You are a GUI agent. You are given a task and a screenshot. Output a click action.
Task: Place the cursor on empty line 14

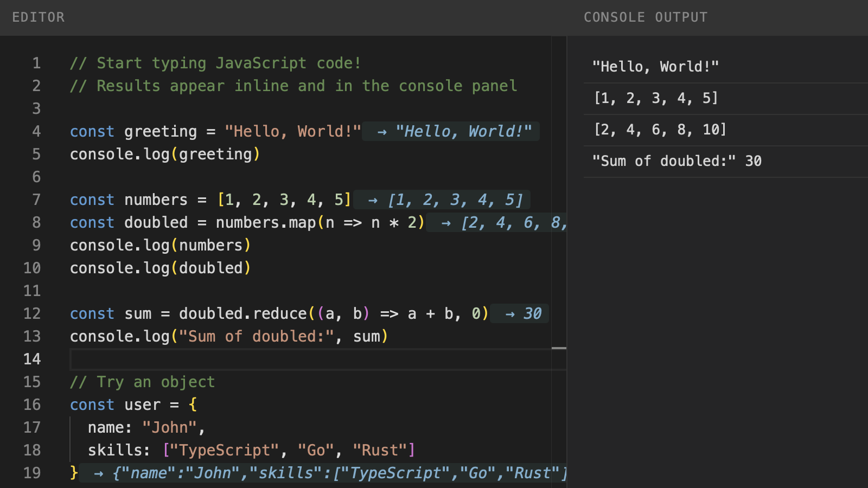[217, 358]
